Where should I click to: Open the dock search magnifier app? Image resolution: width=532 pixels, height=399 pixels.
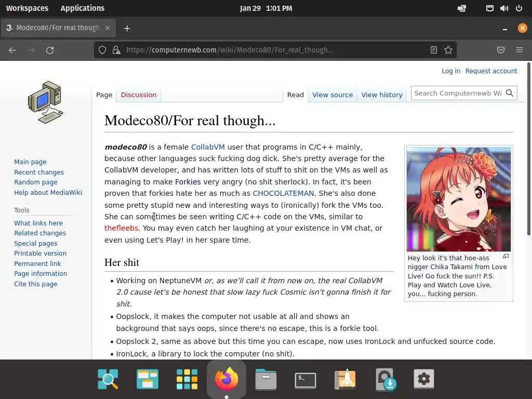(108, 379)
